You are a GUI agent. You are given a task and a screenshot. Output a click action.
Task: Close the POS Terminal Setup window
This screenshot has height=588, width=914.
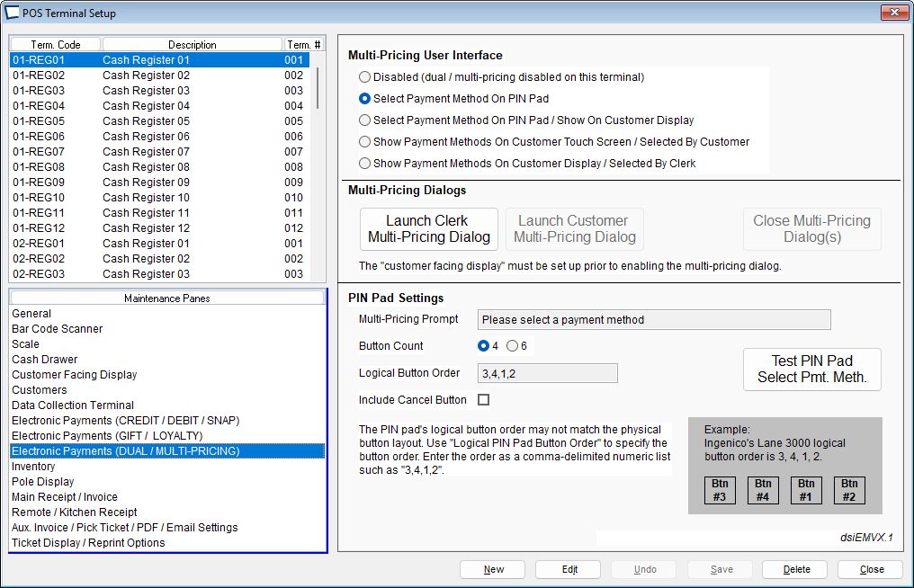tap(894, 13)
